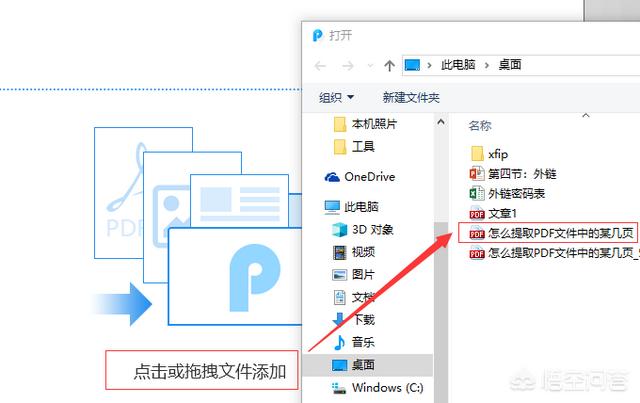This screenshot has width=640, height=403.
Task: Click the back navigation arrow
Action: tap(320, 65)
